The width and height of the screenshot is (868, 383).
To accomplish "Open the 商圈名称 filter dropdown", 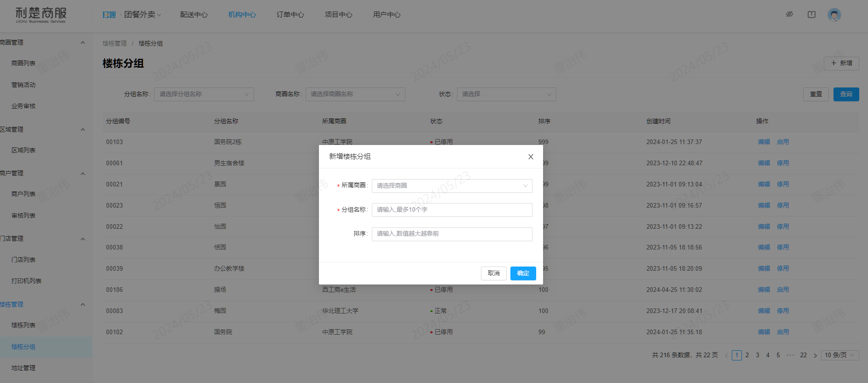I will pos(355,94).
